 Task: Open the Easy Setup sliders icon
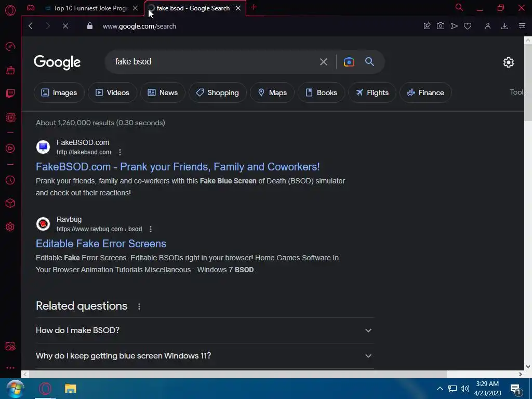pyautogui.click(x=522, y=26)
